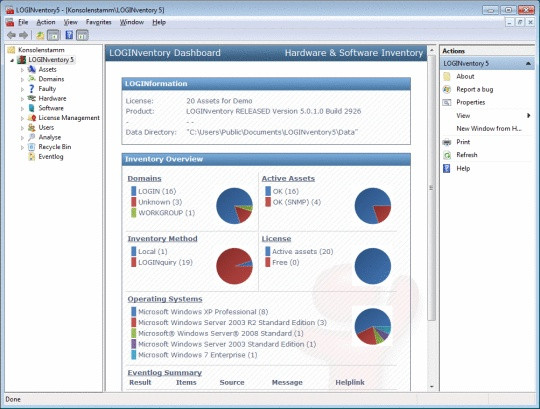The width and height of the screenshot is (540, 409).
Task: Click the green WORKGROUP (1) legend swatch
Action: pyautogui.click(x=134, y=213)
